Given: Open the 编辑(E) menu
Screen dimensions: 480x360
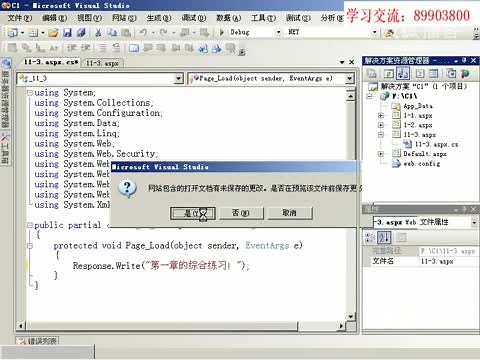Looking at the screenshot, I should (x=54, y=17).
